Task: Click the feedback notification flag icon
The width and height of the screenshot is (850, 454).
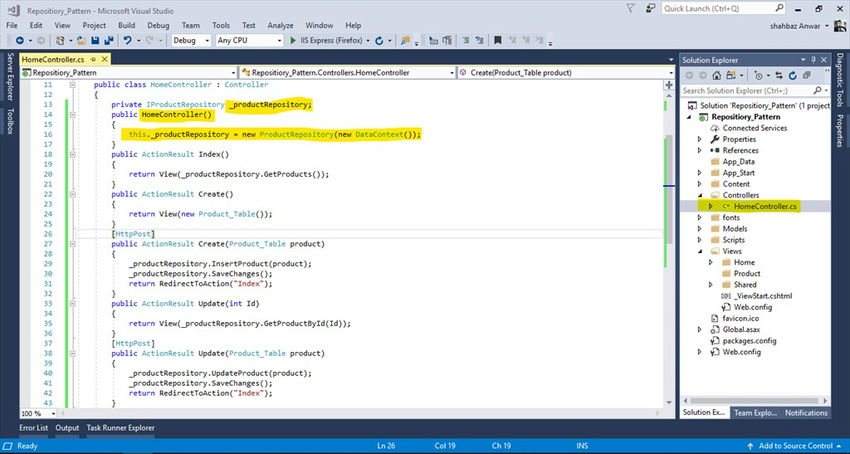Action: 629,8
